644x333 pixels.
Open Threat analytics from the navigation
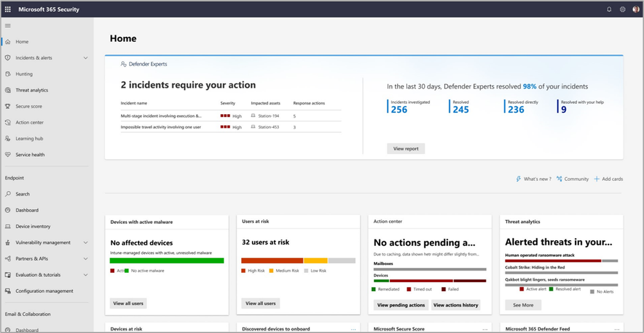coord(32,90)
